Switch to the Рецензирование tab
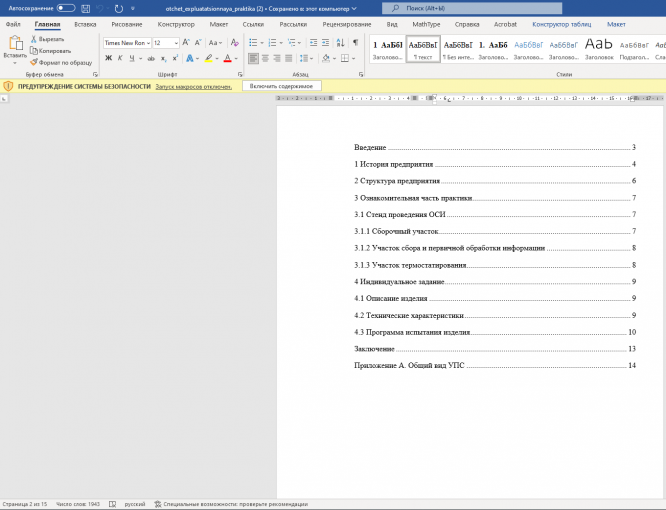This screenshot has height=510, width=666. 347,23
